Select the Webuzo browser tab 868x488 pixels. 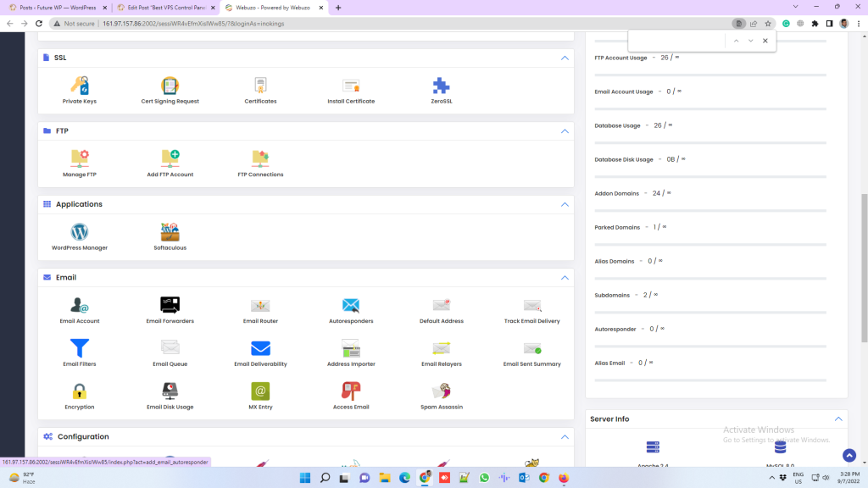click(274, 8)
